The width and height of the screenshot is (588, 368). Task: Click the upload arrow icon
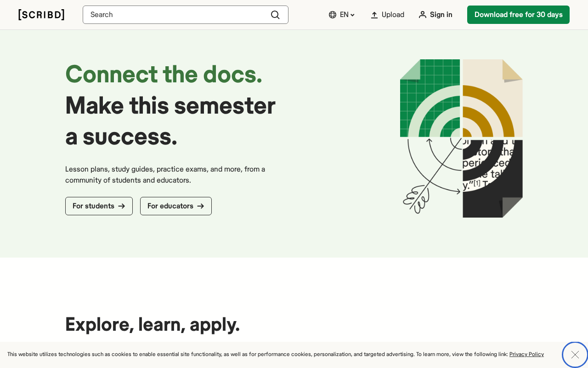[x=374, y=15]
